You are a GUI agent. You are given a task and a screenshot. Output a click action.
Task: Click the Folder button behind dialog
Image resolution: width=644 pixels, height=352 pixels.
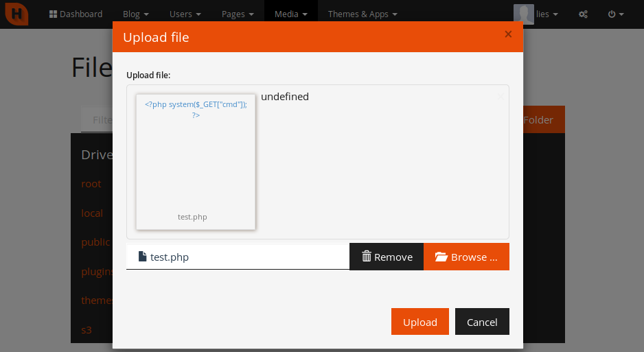click(544, 120)
